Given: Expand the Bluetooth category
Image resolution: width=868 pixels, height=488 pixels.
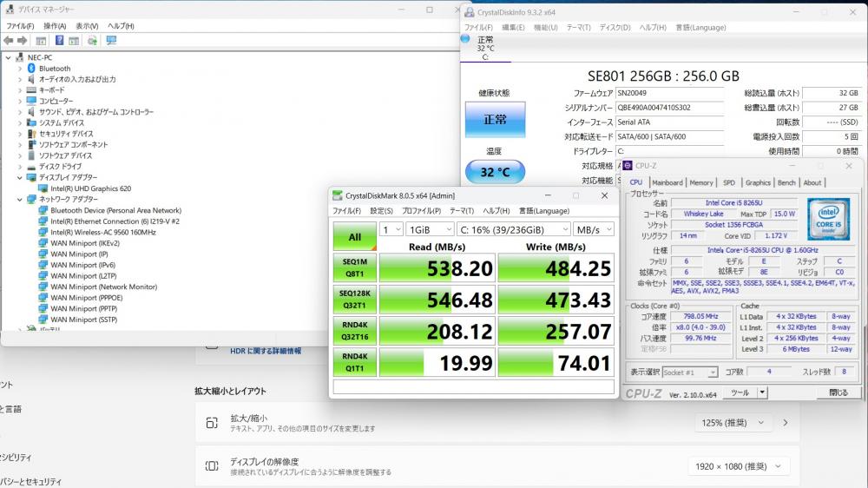Looking at the screenshot, I should coord(20,69).
